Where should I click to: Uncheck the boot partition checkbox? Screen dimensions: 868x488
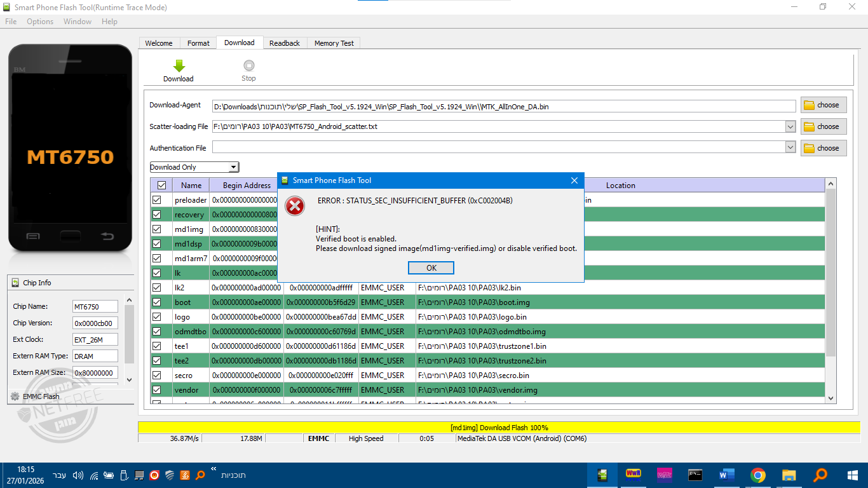point(157,302)
